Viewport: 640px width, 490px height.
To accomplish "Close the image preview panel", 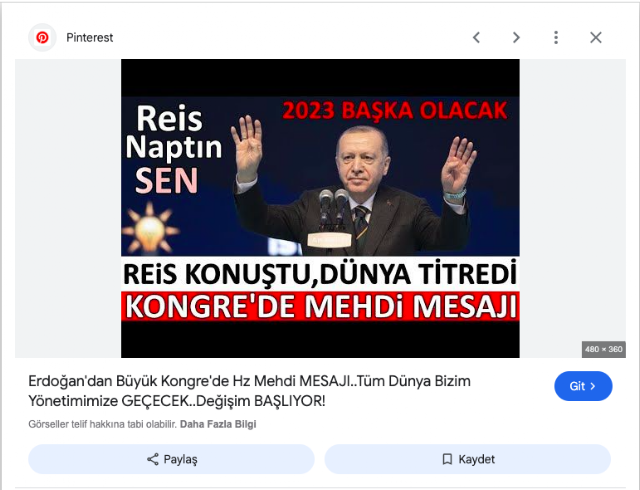I will click(596, 38).
